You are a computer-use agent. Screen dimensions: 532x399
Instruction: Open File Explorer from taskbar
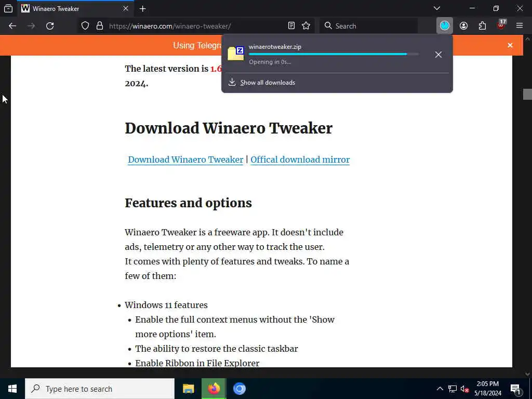(188, 389)
